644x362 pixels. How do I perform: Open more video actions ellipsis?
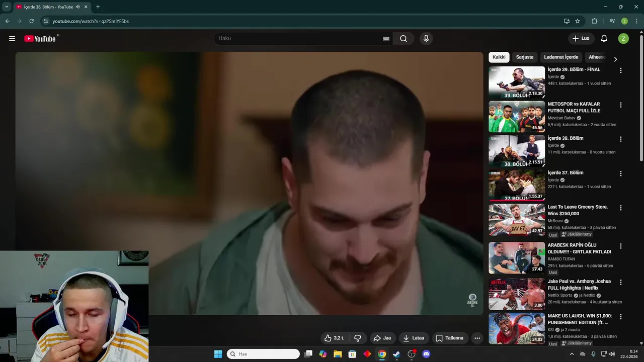[x=477, y=338]
